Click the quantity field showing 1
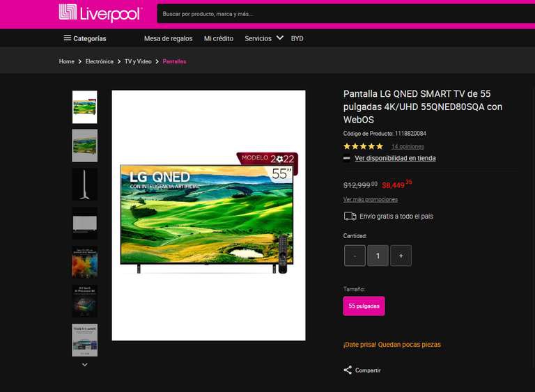The image size is (535, 392). pyautogui.click(x=378, y=256)
